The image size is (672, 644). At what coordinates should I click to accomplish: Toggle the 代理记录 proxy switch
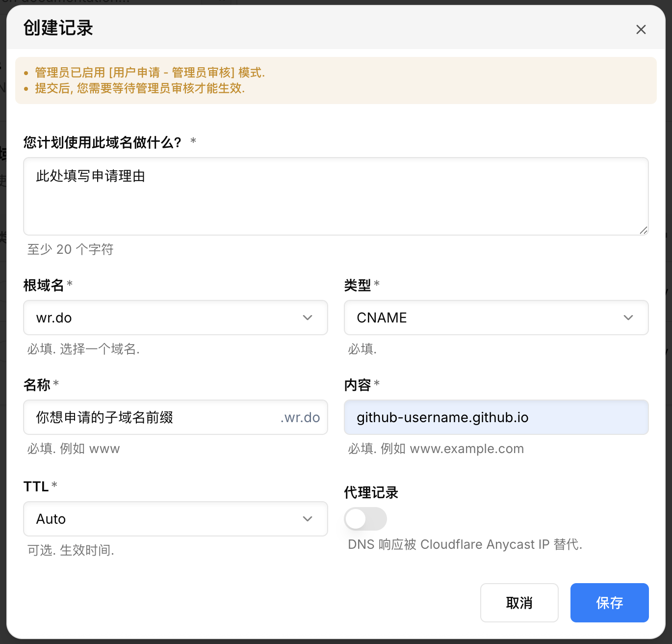365,519
